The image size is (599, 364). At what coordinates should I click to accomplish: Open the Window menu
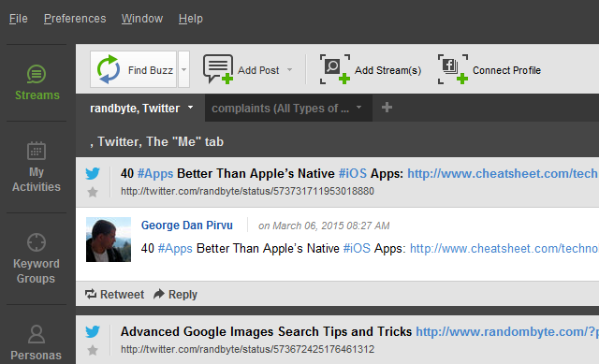[x=142, y=19]
